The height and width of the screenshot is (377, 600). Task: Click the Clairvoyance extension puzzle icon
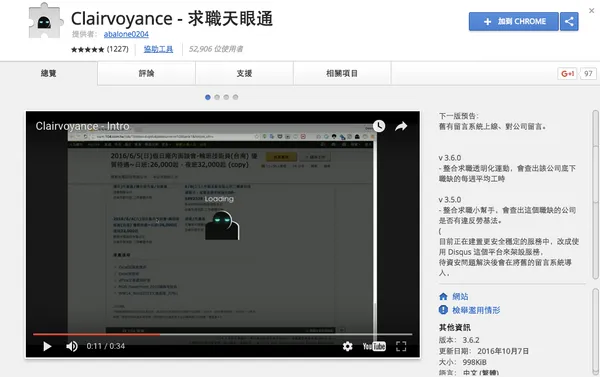coord(46,21)
